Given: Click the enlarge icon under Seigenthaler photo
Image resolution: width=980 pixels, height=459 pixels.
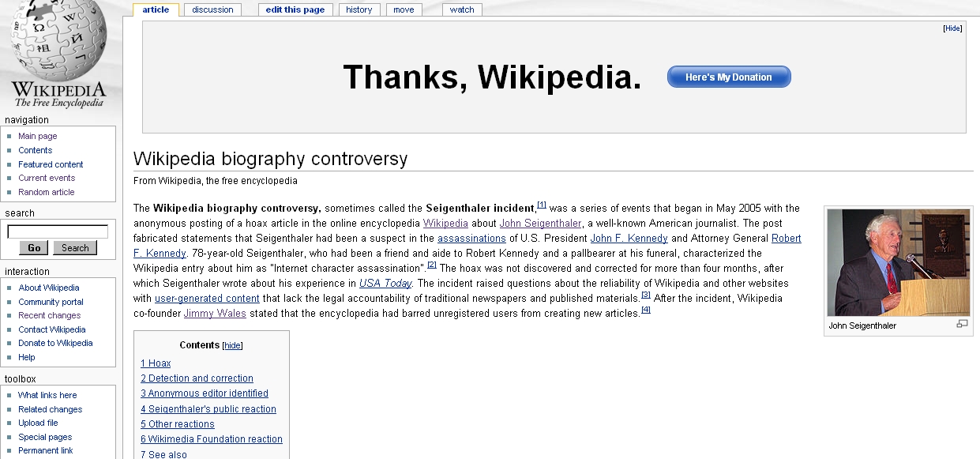Looking at the screenshot, I should [x=961, y=324].
